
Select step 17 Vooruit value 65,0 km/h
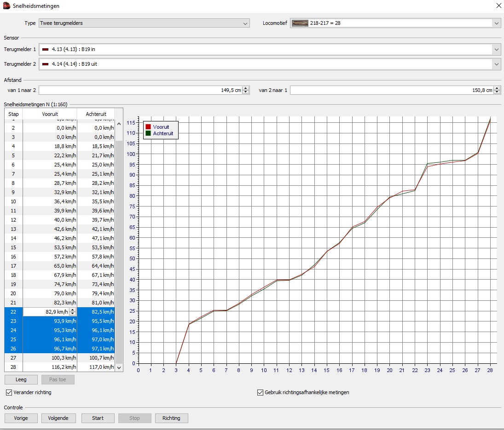[50, 266]
